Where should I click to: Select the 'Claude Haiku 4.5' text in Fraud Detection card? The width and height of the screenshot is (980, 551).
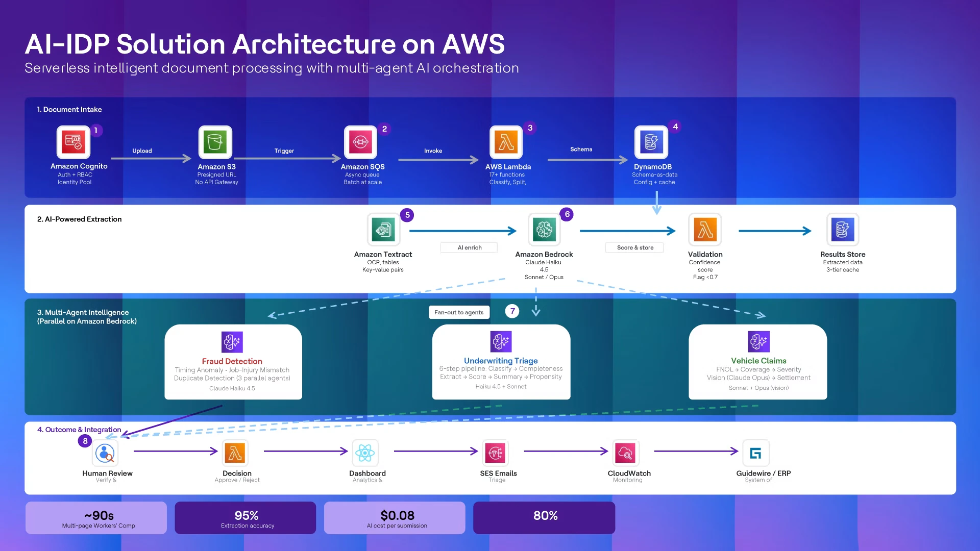[232, 389]
